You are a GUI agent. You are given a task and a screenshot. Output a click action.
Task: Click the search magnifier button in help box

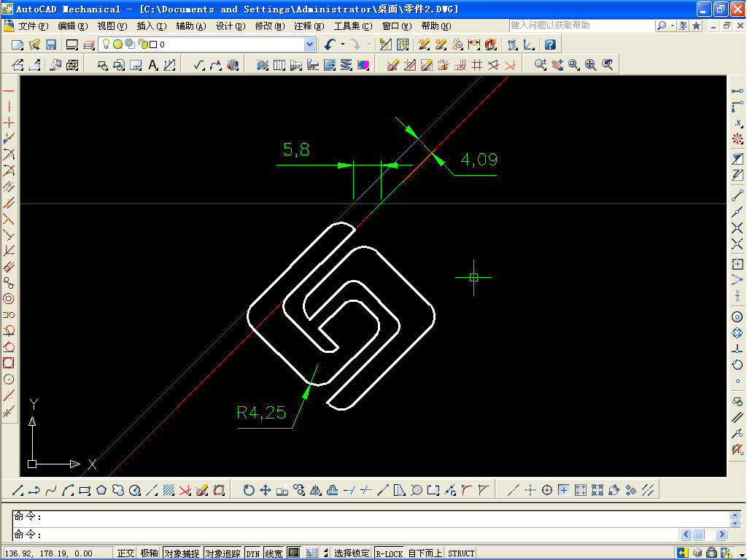pos(661,26)
